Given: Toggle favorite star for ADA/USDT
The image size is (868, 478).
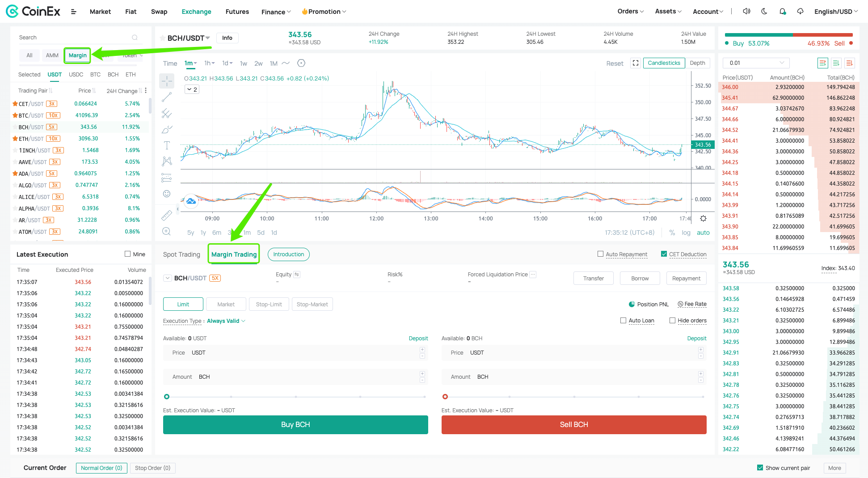Looking at the screenshot, I should (15, 173).
